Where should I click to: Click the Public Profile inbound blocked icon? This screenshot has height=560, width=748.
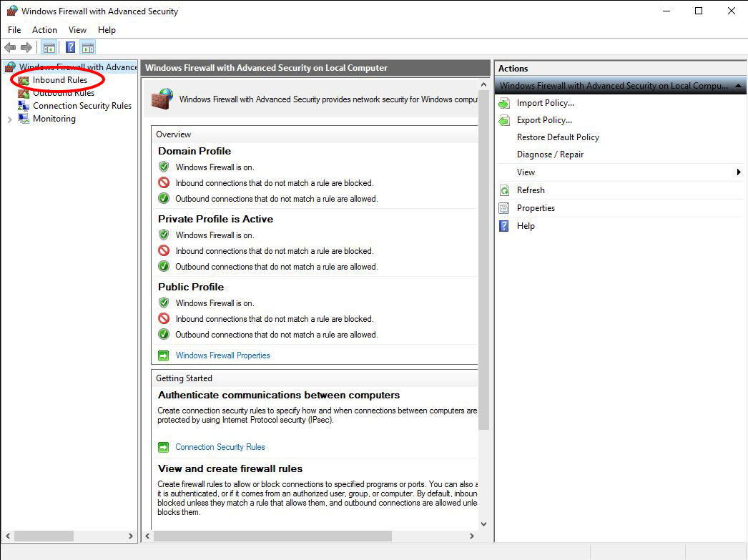click(164, 319)
